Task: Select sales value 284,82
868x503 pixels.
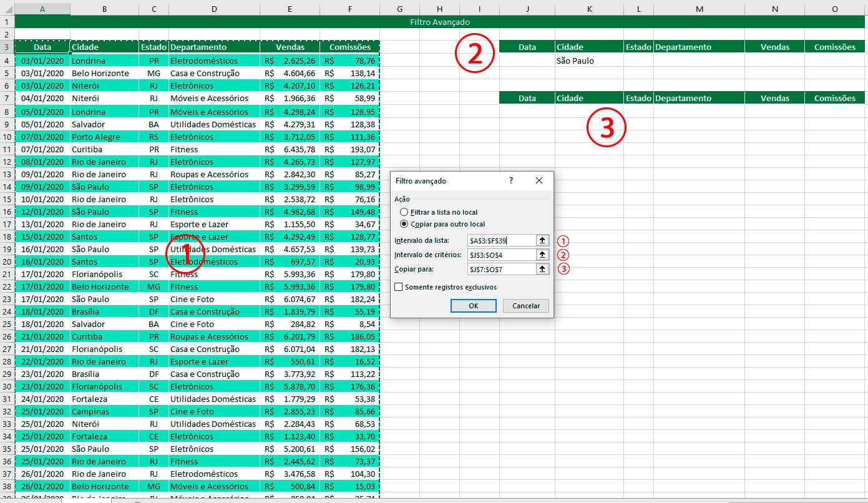Action: pyautogui.click(x=290, y=324)
